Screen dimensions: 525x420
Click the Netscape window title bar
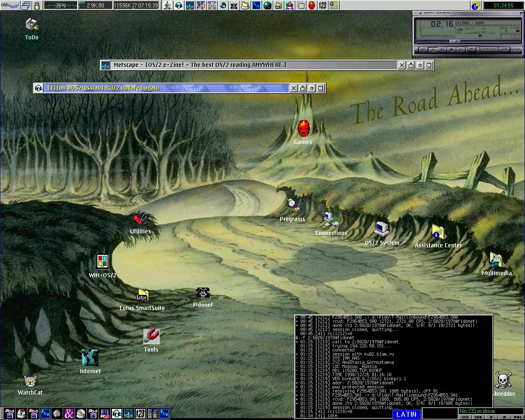point(254,65)
